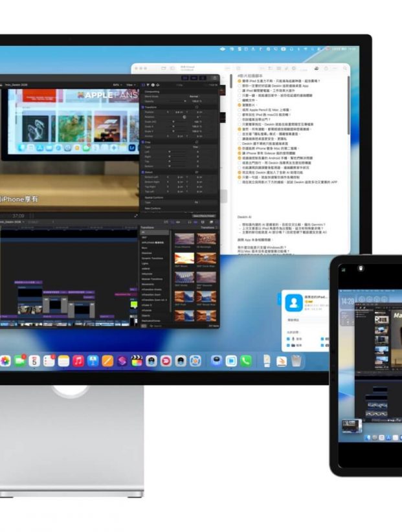
Task: Open the Phone app in the Dock
Action: tap(245, 360)
